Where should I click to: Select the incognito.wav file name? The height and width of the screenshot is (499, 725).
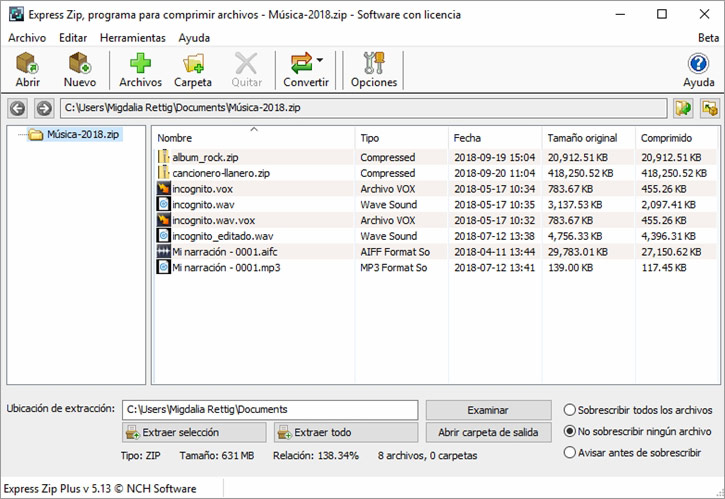tap(203, 204)
